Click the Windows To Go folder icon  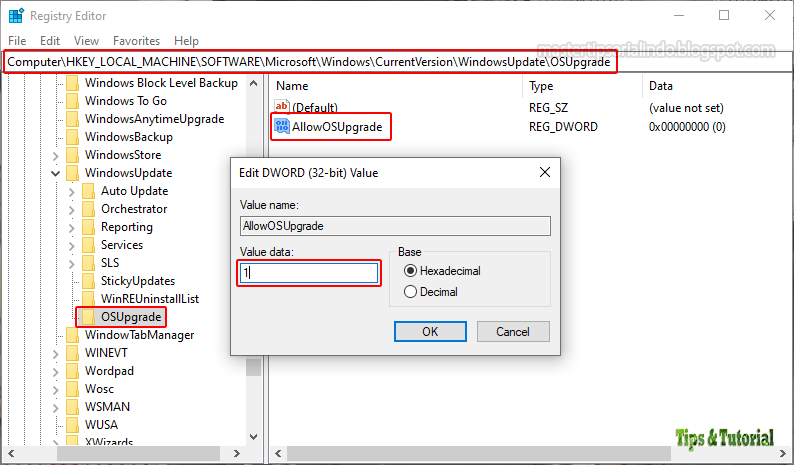coord(72,101)
